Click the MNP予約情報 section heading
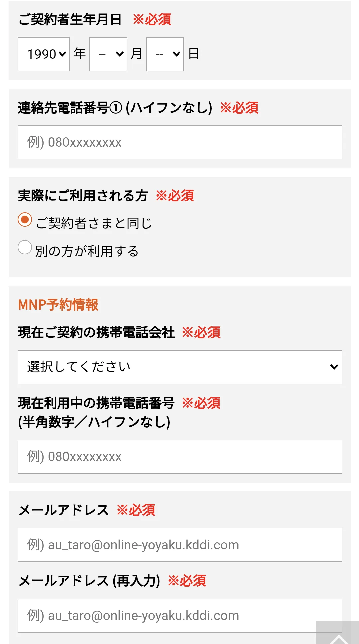The width and height of the screenshot is (359, 644). click(x=58, y=305)
